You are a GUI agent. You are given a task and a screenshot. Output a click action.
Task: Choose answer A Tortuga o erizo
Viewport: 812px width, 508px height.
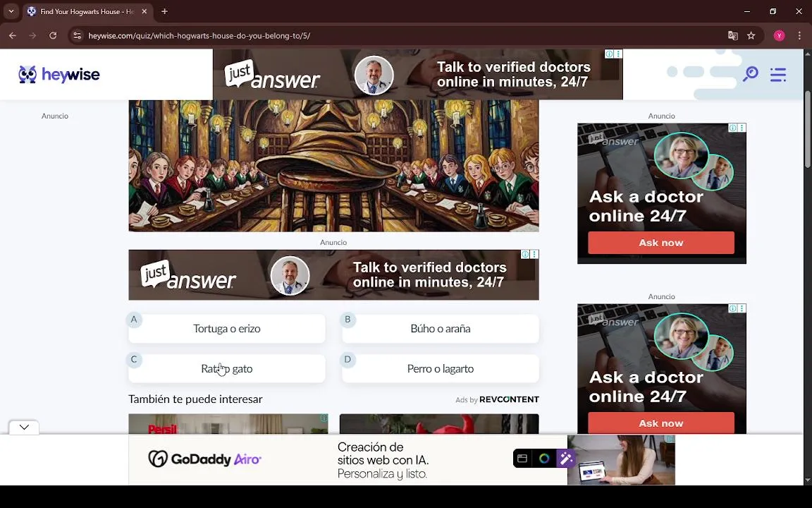227,329
